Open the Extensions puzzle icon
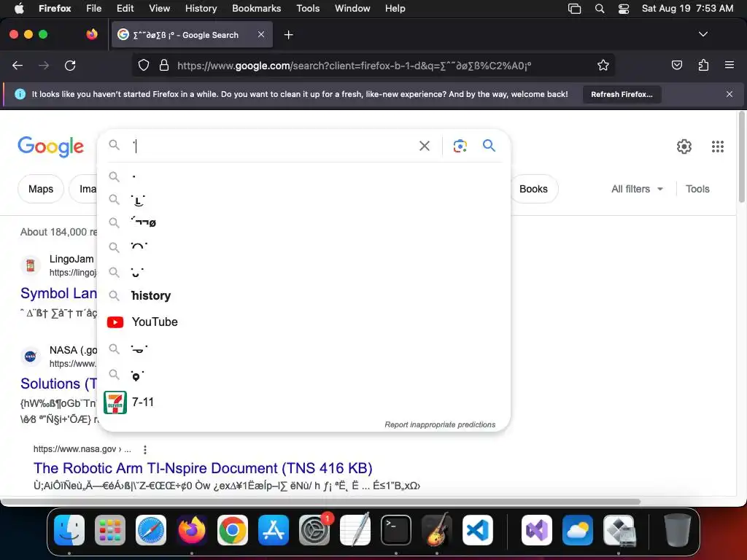747x560 pixels. [703, 65]
